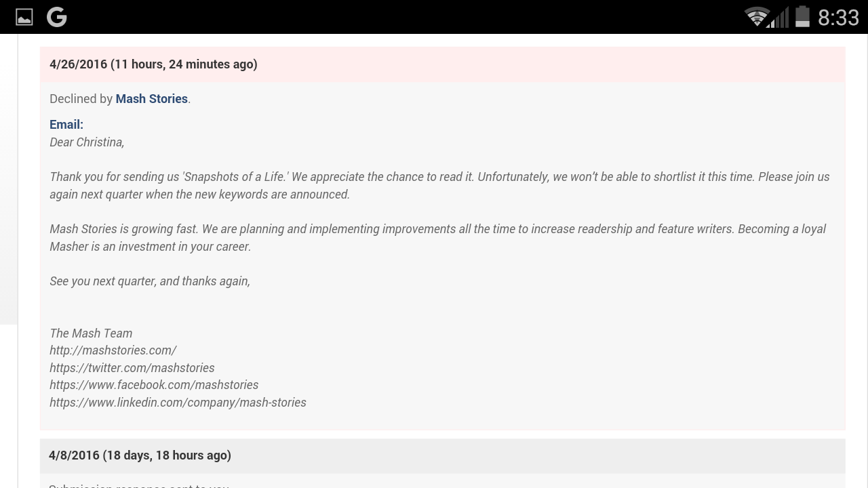Click 'The Mash Team' signature text

coord(91,333)
